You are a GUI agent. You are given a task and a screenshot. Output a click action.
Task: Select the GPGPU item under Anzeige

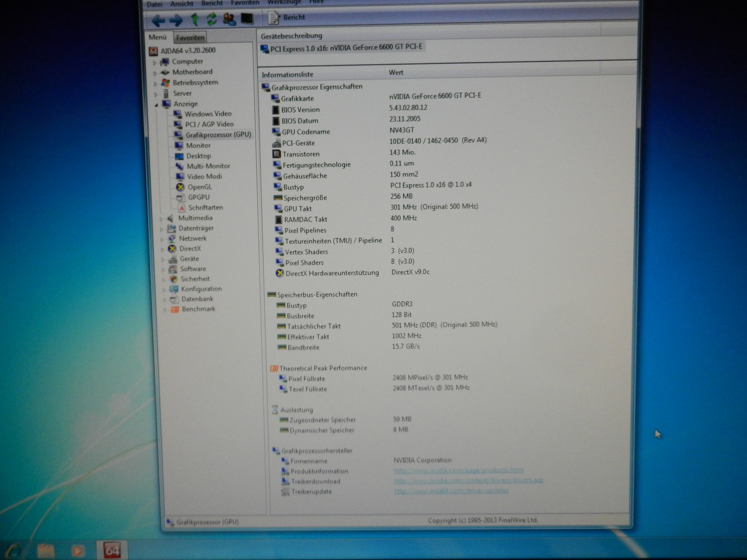tap(199, 197)
